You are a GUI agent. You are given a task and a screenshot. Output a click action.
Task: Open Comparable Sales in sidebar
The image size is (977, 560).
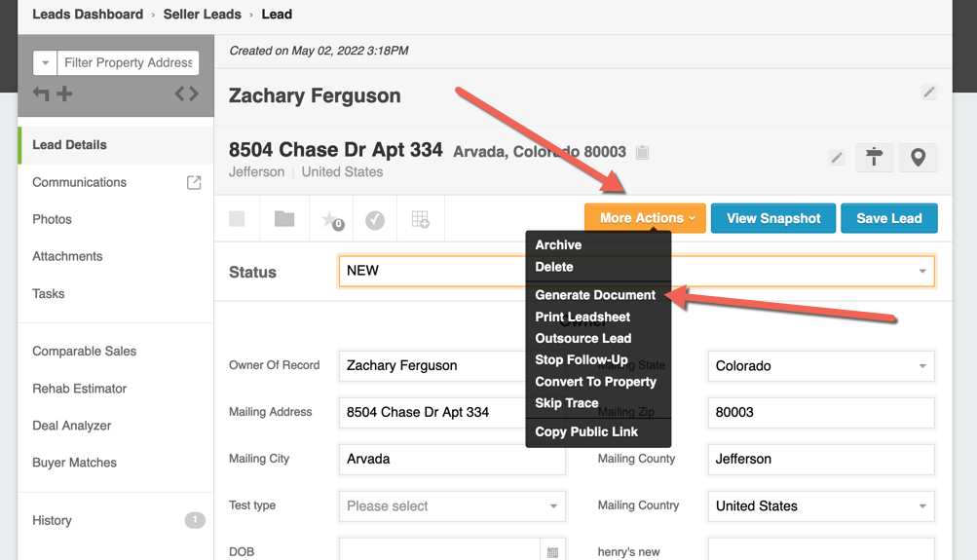coord(84,352)
